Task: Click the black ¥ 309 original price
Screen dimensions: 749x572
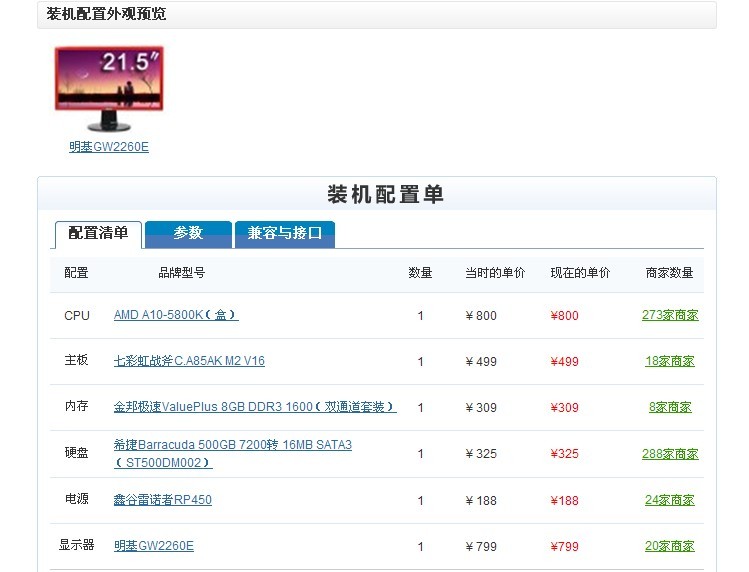Action: click(x=481, y=407)
